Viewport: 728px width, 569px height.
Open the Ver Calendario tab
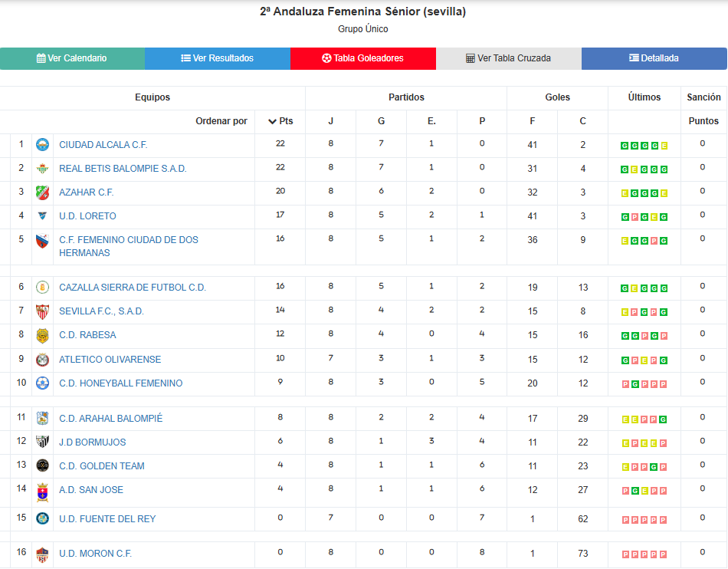coord(73,58)
